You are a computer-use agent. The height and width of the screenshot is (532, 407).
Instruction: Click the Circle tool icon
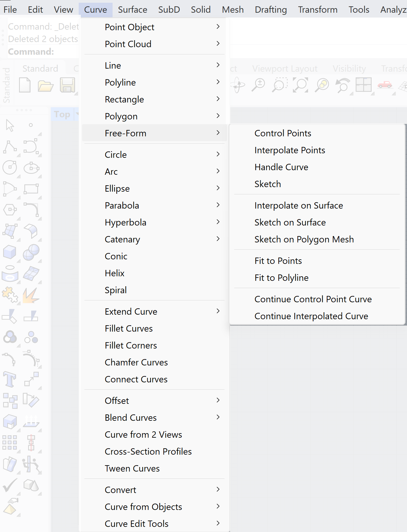click(10, 167)
